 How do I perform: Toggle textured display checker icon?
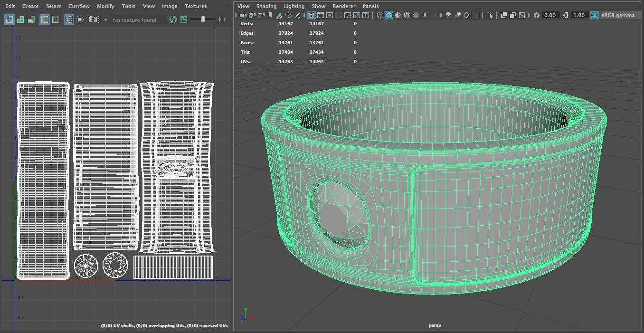pos(416,15)
